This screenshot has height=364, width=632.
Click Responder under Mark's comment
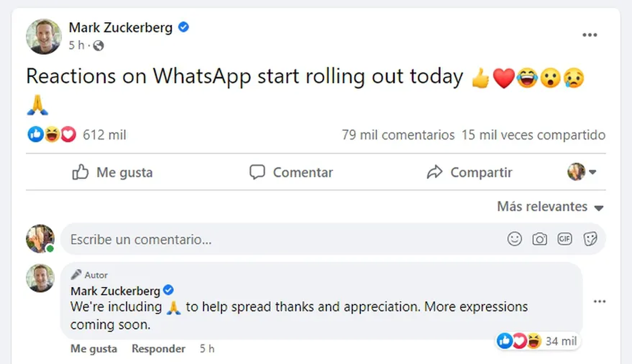158,349
